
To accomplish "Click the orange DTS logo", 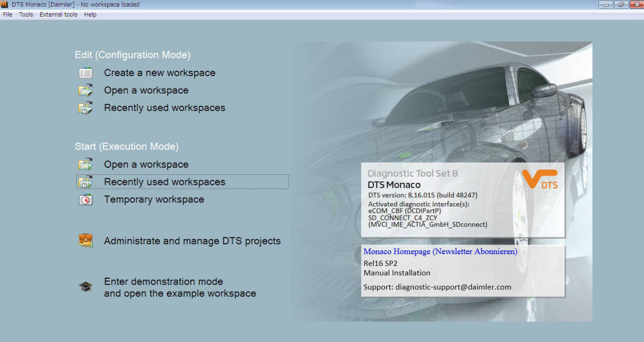I will [540, 179].
